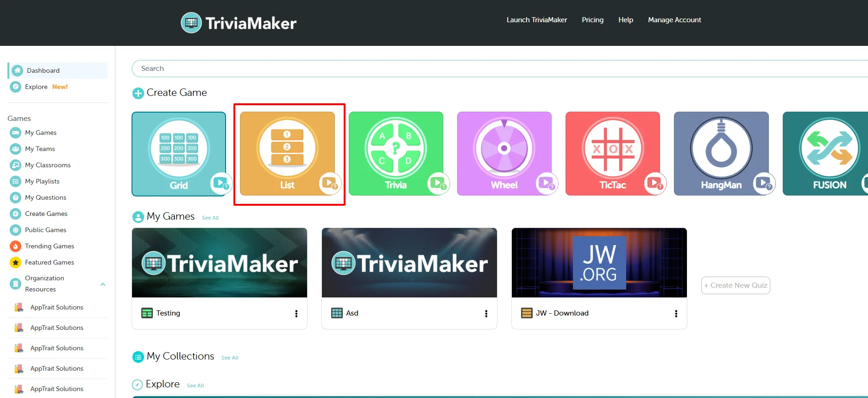Play the List tutorial video icon

(330, 183)
